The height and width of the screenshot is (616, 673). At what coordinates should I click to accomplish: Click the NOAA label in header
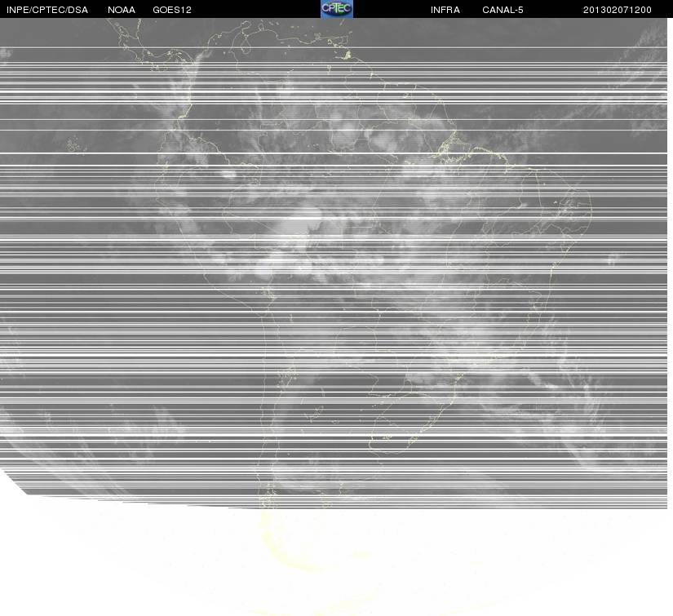point(122,10)
